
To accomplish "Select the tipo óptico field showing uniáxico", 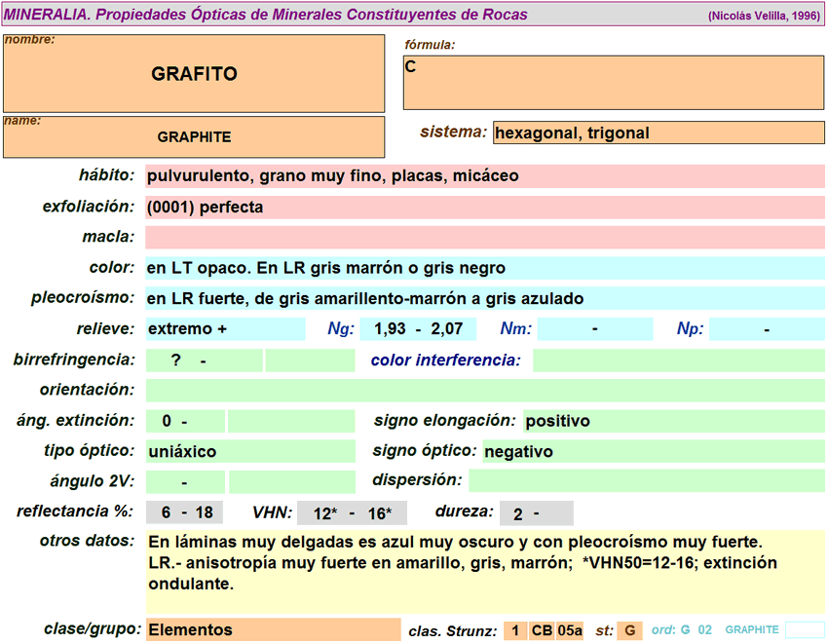I will 250,452.
